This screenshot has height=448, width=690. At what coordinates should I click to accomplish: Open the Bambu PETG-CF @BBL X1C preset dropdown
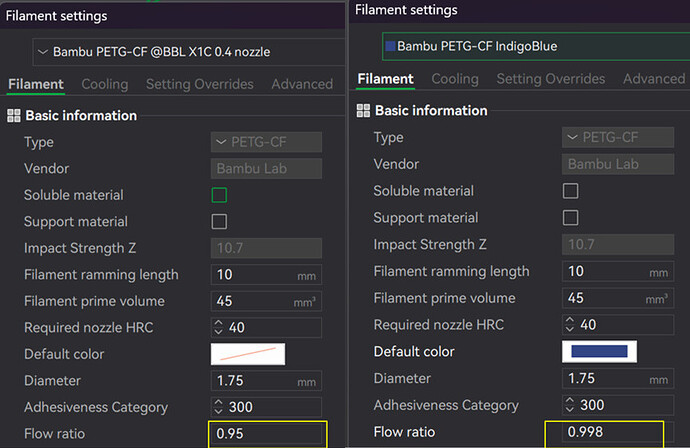[188, 52]
